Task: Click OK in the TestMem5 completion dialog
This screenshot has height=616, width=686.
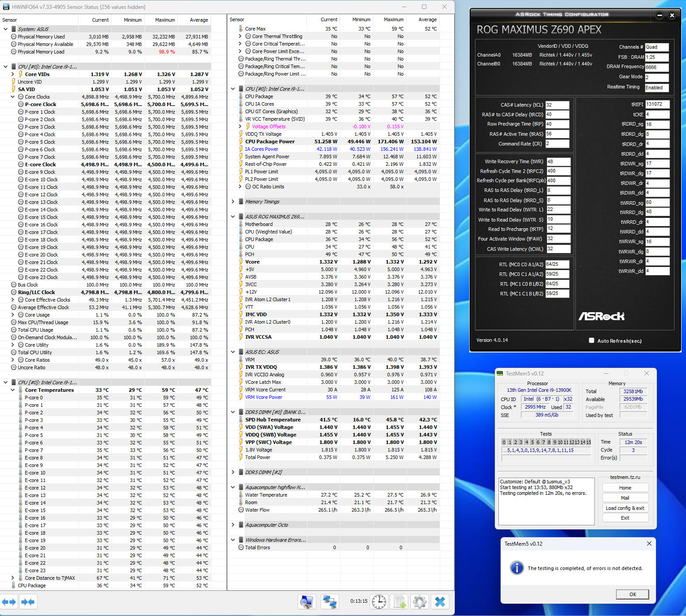Action: [632, 594]
